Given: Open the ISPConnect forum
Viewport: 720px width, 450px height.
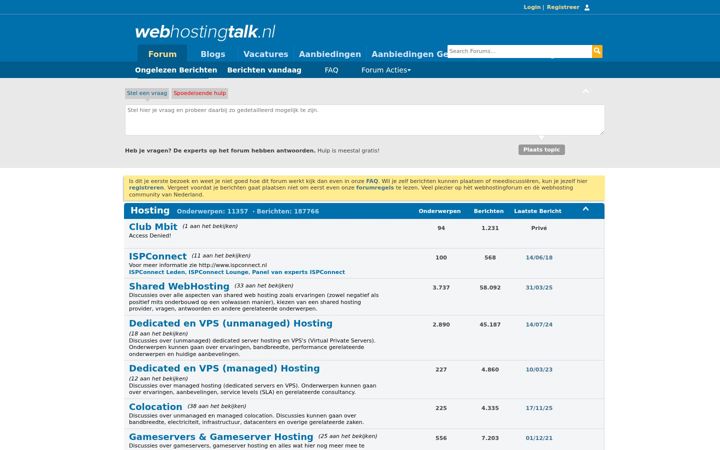Looking at the screenshot, I should pos(158,256).
